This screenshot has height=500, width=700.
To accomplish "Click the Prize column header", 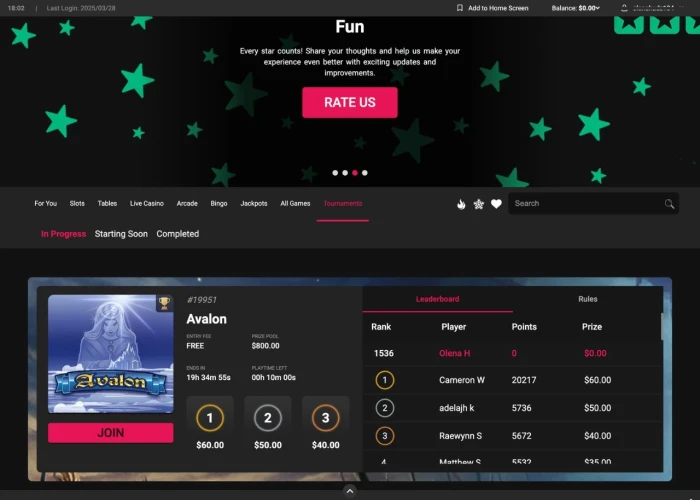I will point(592,327).
